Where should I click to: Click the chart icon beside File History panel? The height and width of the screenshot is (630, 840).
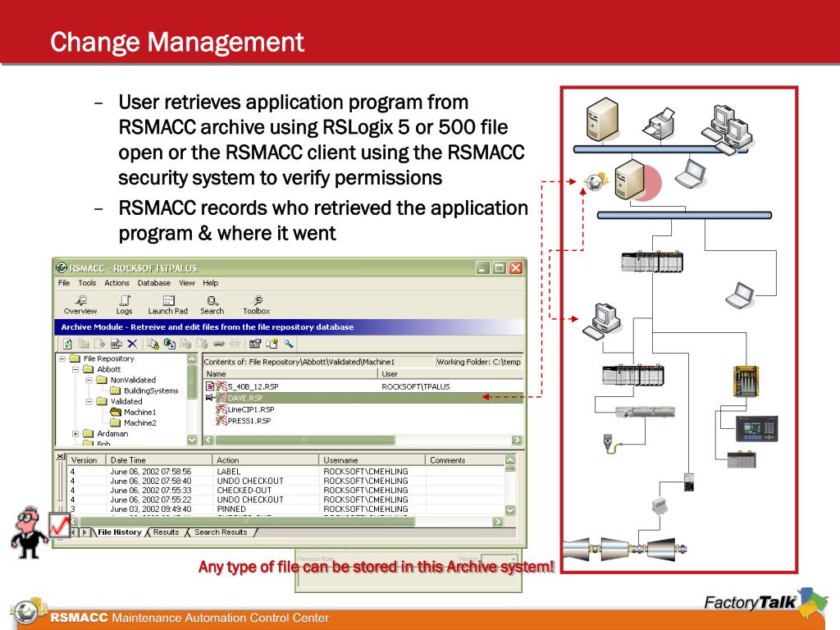[59, 526]
